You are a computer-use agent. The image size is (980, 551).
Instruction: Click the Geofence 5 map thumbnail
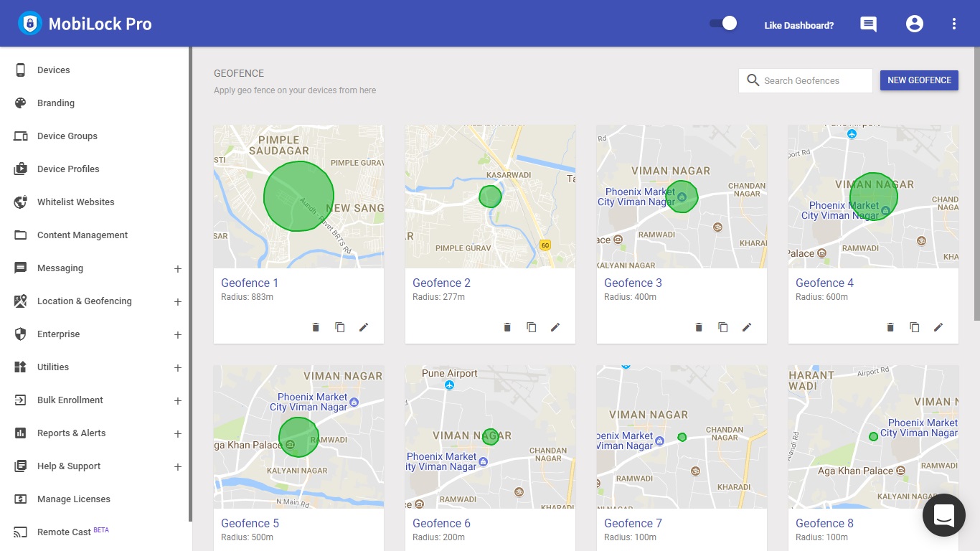(x=298, y=437)
